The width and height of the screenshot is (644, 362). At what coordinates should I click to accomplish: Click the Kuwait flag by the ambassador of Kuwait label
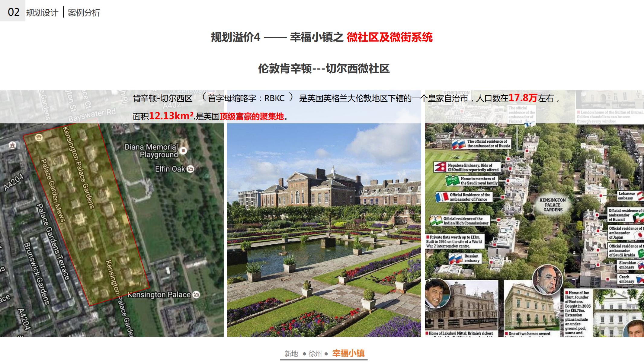639,218
